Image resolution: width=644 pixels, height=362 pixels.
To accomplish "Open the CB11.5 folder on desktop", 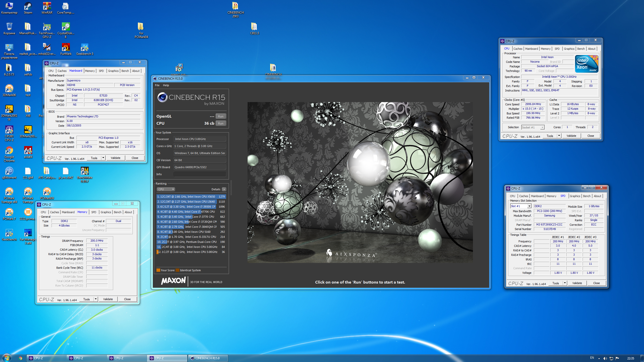I will pos(254,28).
